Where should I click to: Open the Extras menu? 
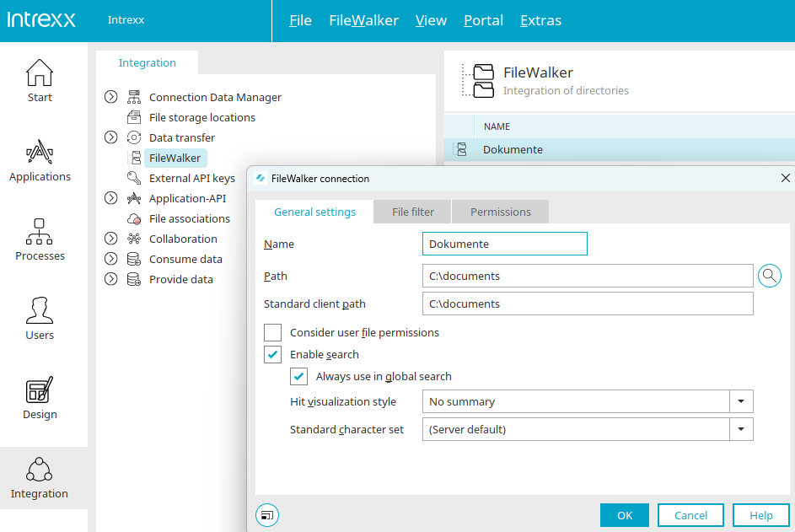[x=540, y=20]
